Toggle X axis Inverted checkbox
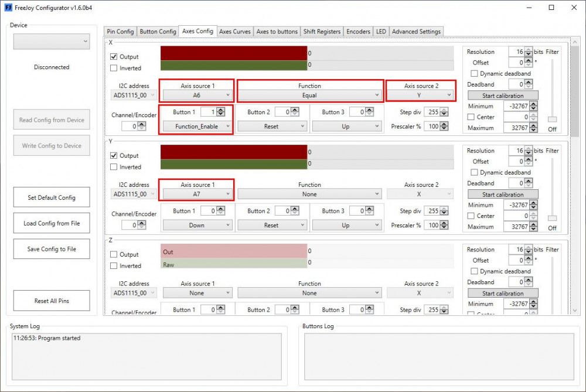Viewport: 586px width, 392px height. coord(114,68)
